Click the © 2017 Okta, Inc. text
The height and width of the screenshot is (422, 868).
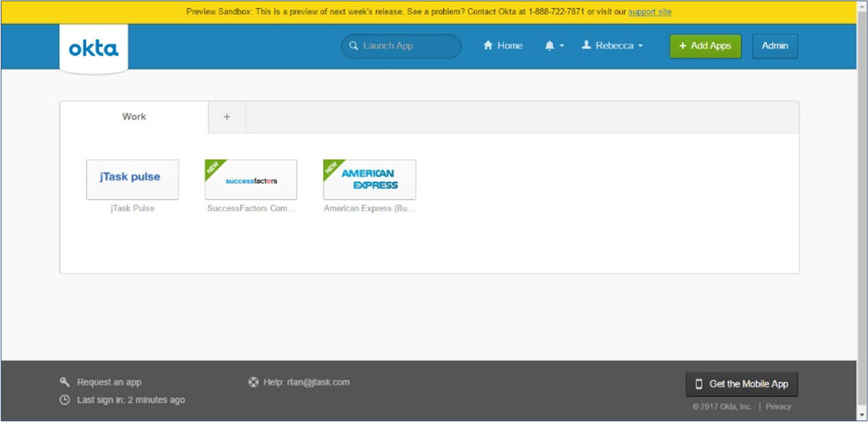pyautogui.click(x=722, y=407)
